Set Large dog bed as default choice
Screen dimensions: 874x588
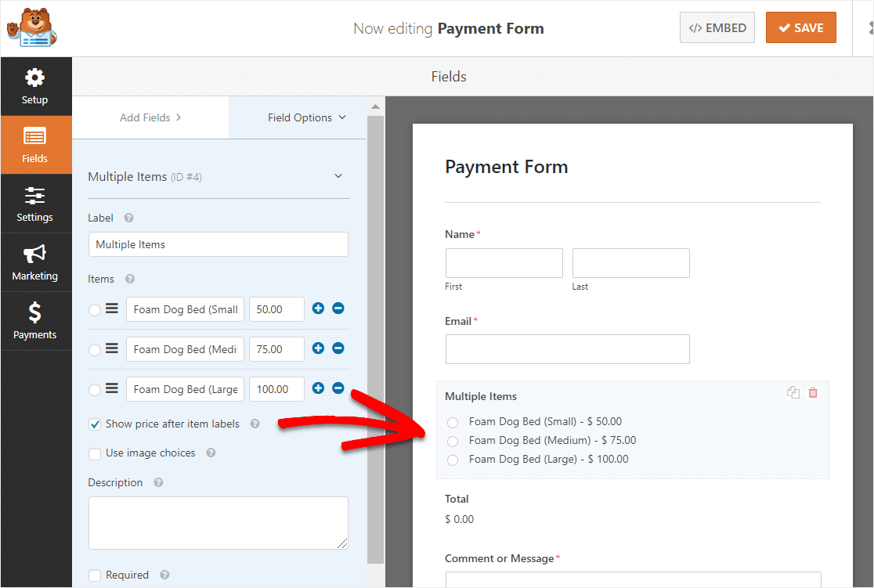95,390
